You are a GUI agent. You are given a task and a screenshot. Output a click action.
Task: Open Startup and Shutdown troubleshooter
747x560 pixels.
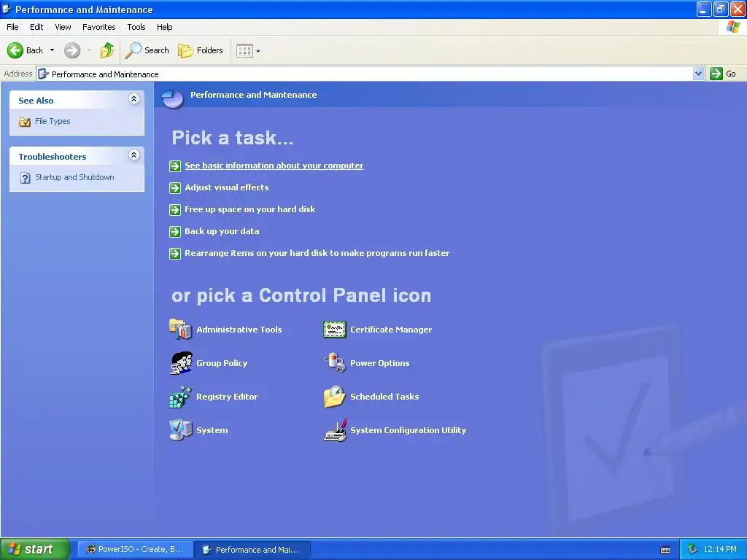[74, 177]
